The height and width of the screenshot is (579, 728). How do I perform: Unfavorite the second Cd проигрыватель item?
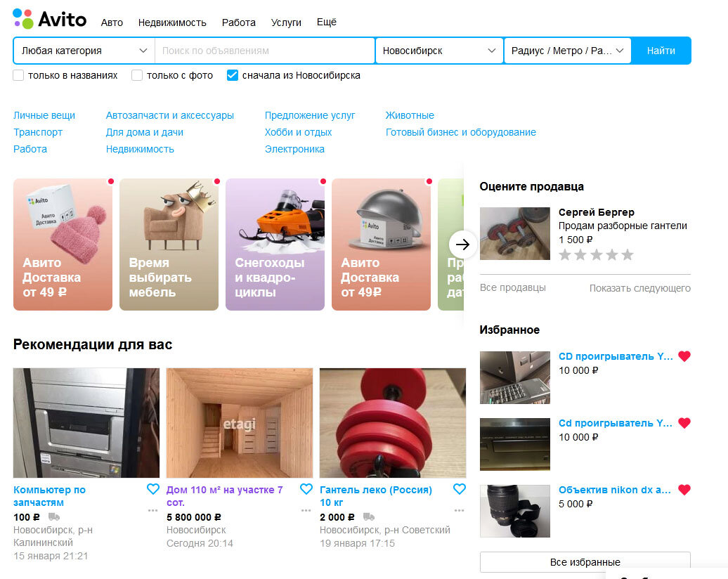[x=684, y=423]
